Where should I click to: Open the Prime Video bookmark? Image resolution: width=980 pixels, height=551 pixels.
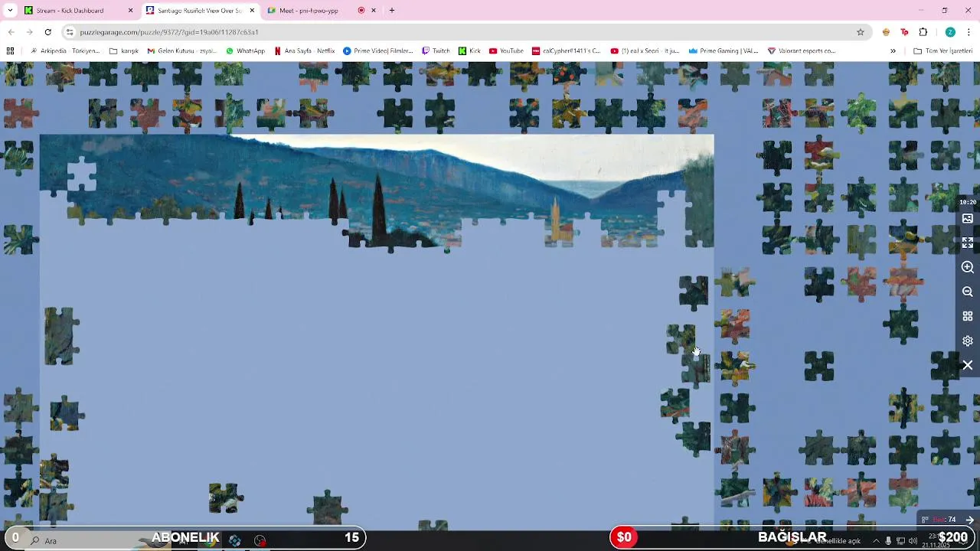pos(377,51)
